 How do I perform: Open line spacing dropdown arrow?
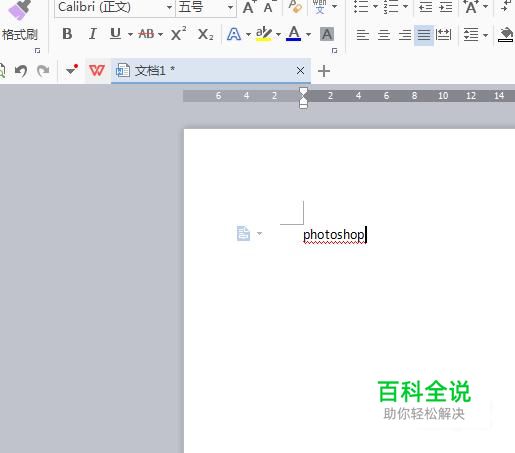tap(486, 35)
